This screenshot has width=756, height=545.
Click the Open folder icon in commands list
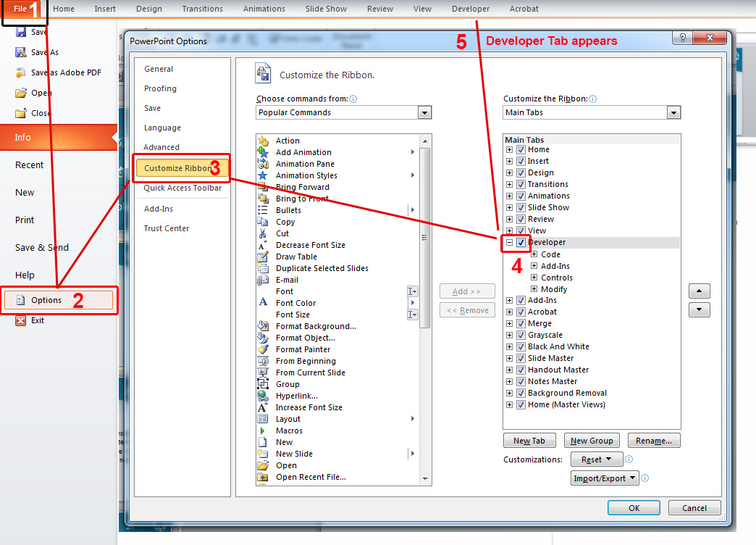click(263, 465)
